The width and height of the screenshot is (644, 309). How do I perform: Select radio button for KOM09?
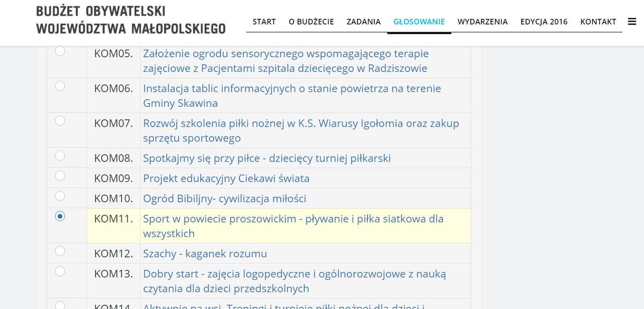coord(60,175)
